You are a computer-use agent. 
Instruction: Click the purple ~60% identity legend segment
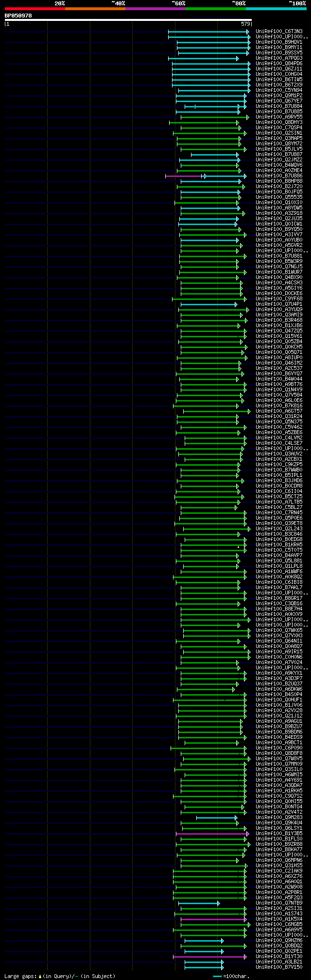coord(155,9)
